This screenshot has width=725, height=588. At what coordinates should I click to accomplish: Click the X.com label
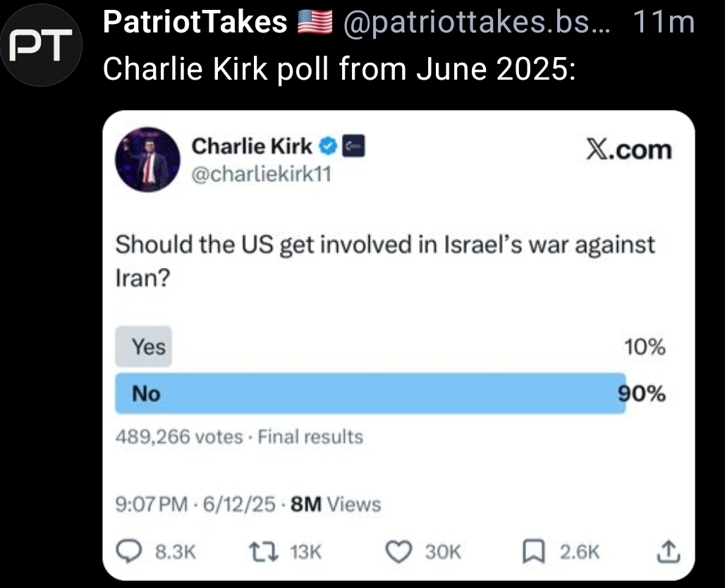pos(630,149)
